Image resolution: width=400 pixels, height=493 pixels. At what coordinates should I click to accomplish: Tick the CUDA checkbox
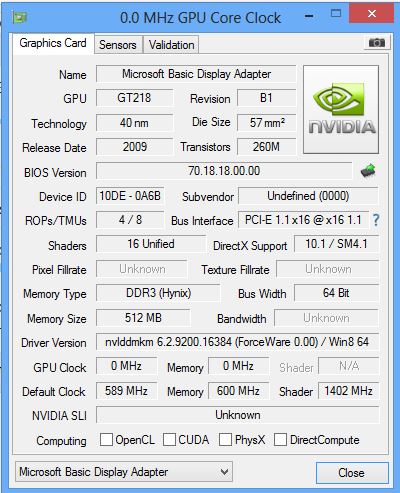(169, 439)
